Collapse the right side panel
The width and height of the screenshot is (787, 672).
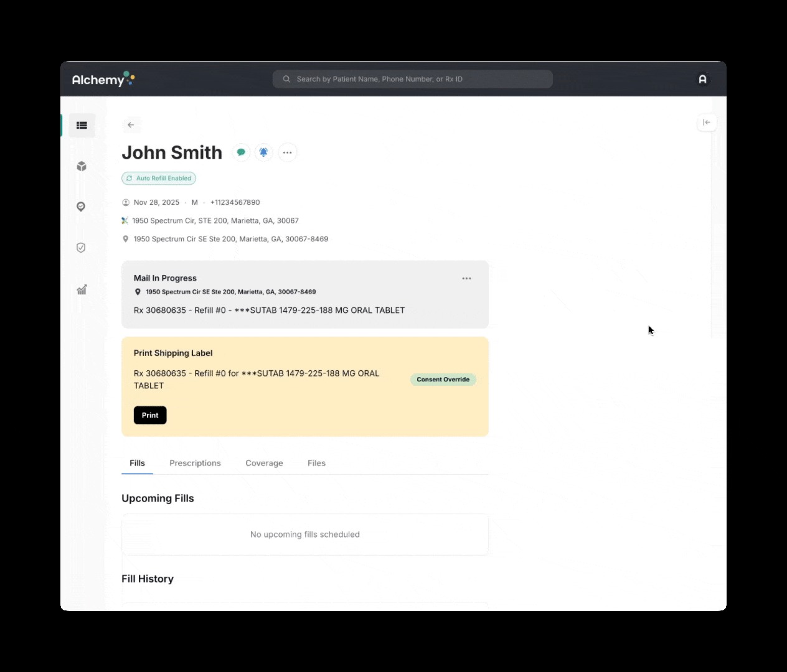point(707,123)
